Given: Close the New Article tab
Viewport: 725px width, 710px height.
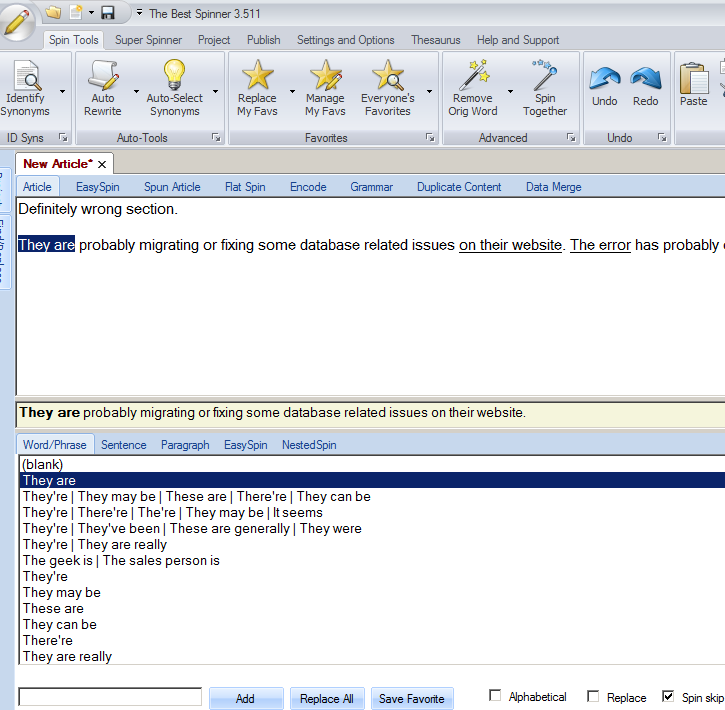Looking at the screenshot, I should [x=102, y=164].
